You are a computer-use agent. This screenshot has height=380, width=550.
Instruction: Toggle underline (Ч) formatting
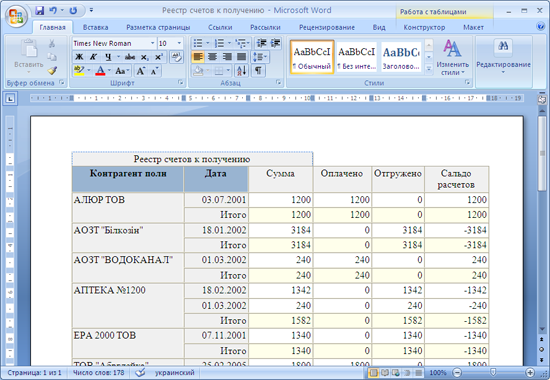point(108,57)
